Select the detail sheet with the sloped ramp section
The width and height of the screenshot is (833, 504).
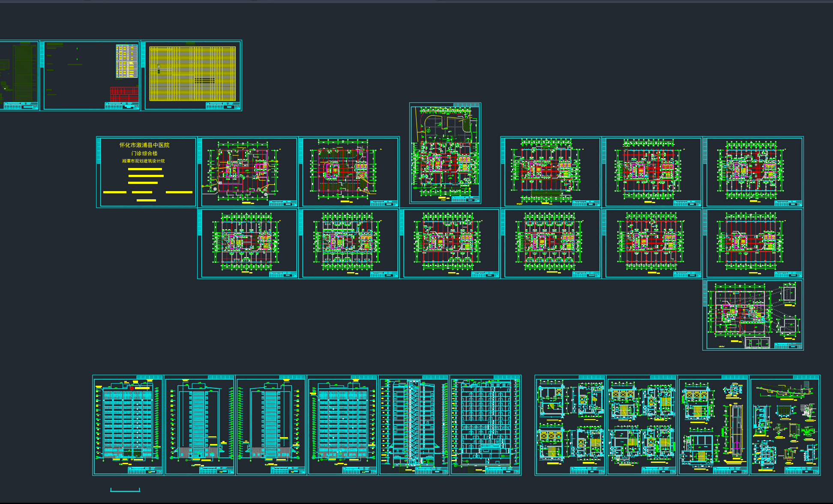[x=785, y=425]
